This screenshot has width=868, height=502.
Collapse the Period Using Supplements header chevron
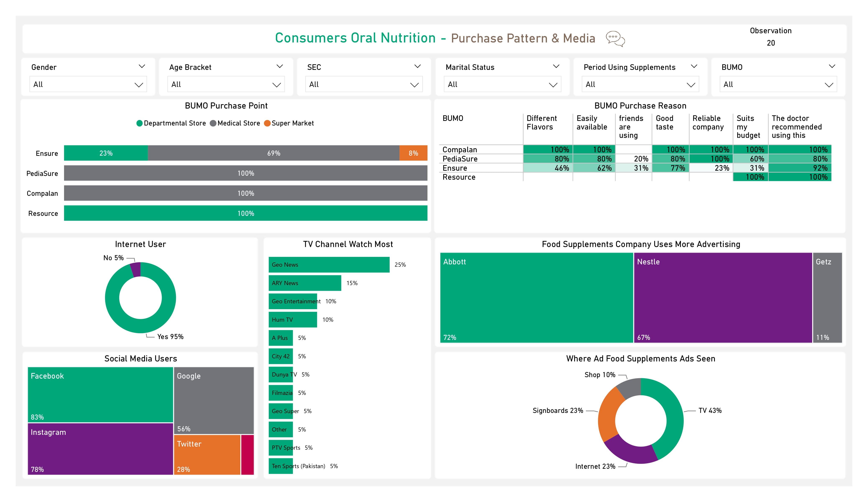[x=694, y=66]
